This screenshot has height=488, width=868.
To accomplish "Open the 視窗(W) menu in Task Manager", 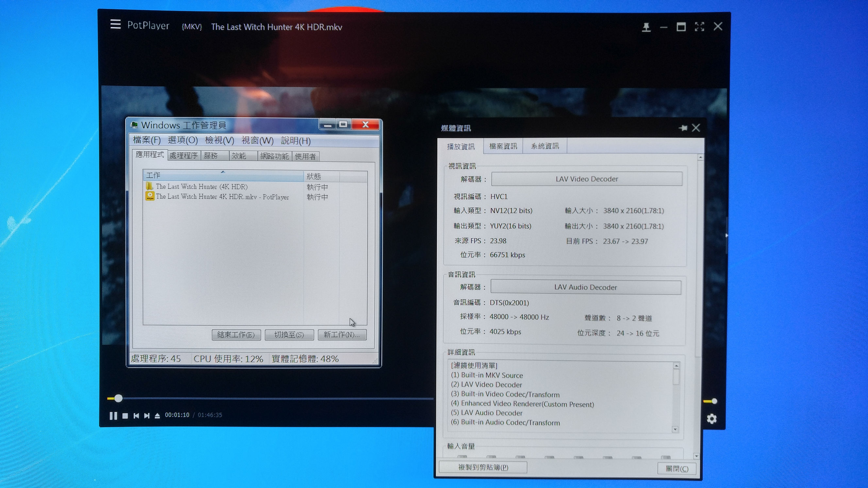I will (x=258, y=140).
